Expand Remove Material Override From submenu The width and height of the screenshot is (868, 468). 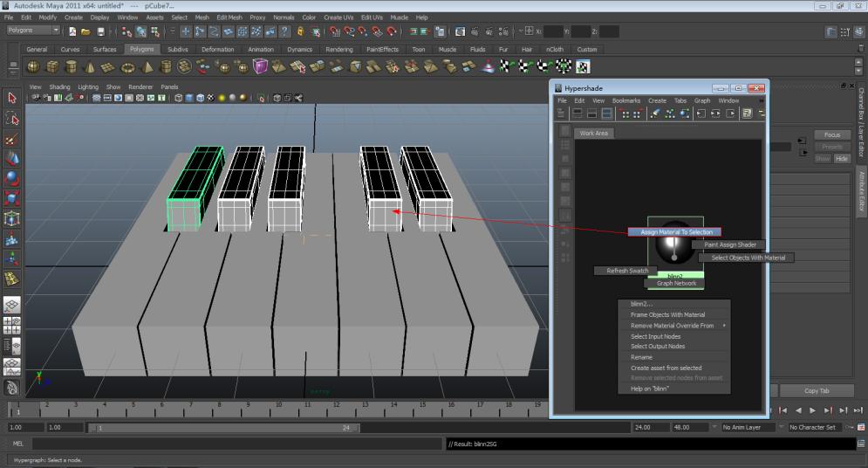(x=673, y=326)
